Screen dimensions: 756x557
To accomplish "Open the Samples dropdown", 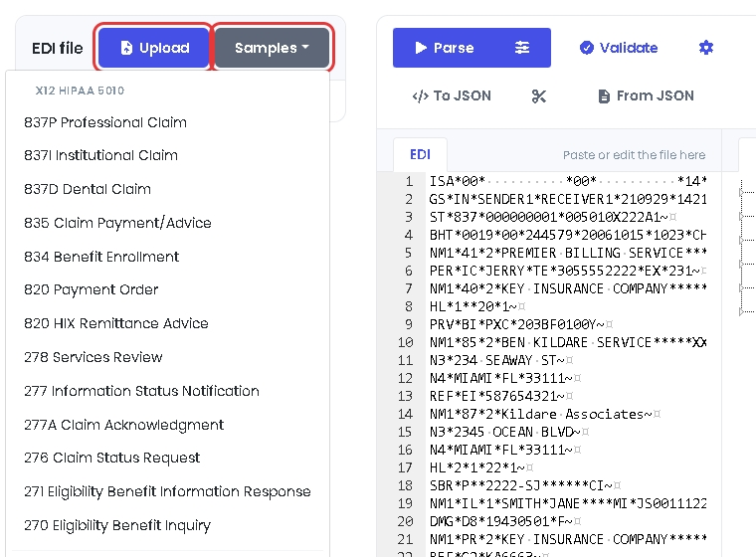I will pyautogui.click(x=272, y=48).
